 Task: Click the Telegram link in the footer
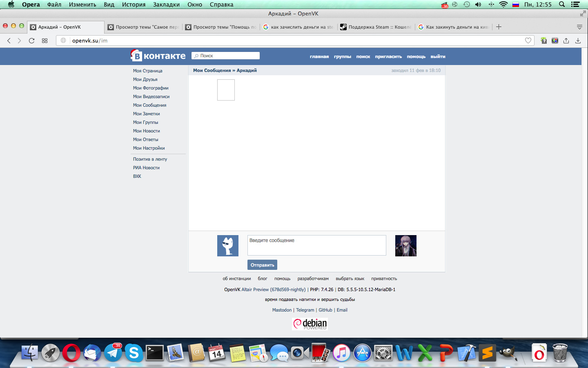pos(305,310)
